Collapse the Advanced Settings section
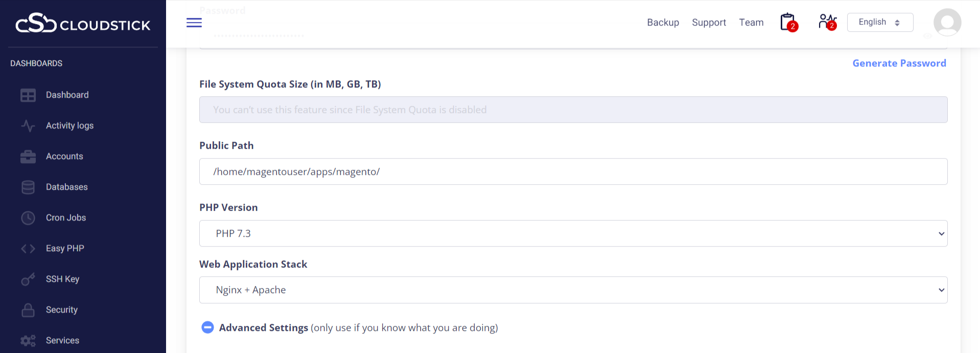The height and width of the screenshot is (353, 980). (207, 327)
